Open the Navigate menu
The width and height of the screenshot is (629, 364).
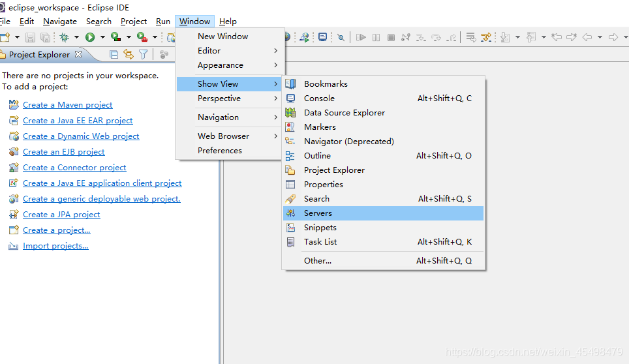(60, 22)
